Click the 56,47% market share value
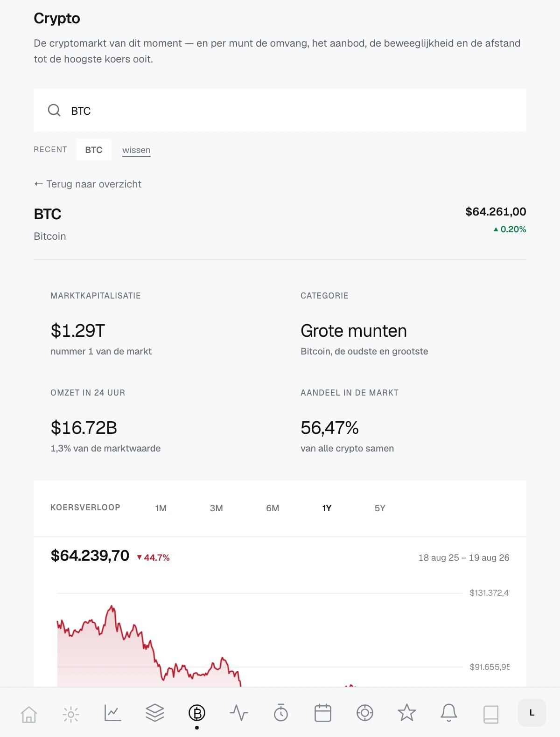This screenshot has width=560, height=737. point(329,428)
